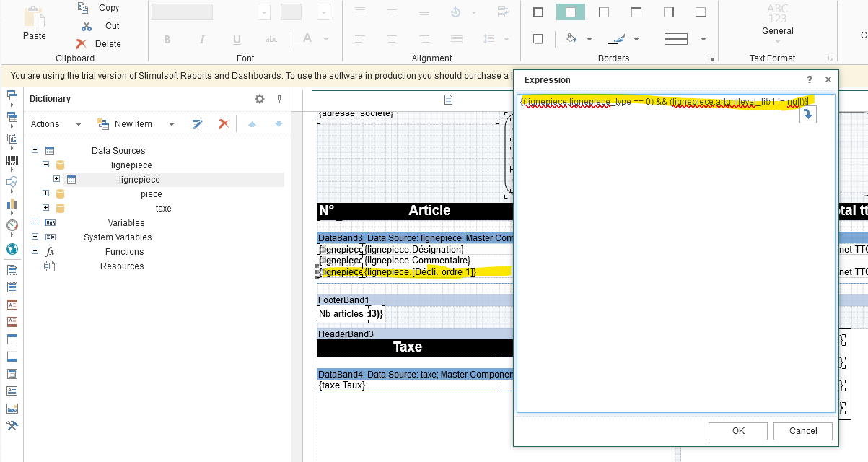This screenshot has width=868, height=462.
Task: Expand the Functions node
Action: pos(35,251)
